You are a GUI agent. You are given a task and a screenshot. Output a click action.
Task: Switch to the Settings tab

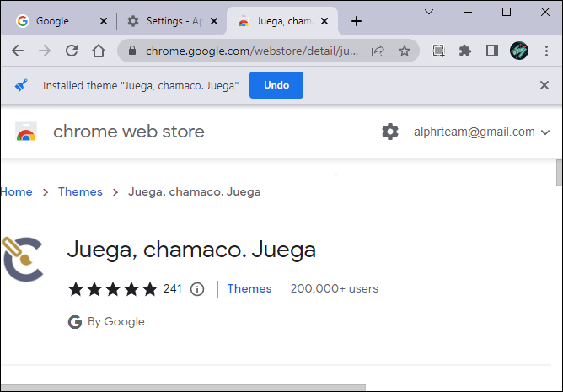(172, 21)
